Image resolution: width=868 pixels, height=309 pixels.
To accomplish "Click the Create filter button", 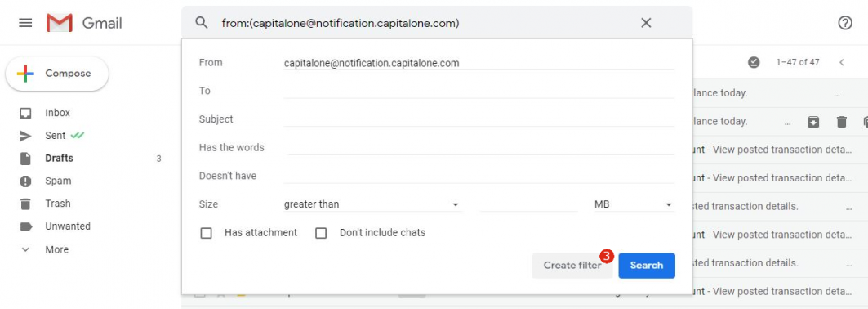I will 572,265.
